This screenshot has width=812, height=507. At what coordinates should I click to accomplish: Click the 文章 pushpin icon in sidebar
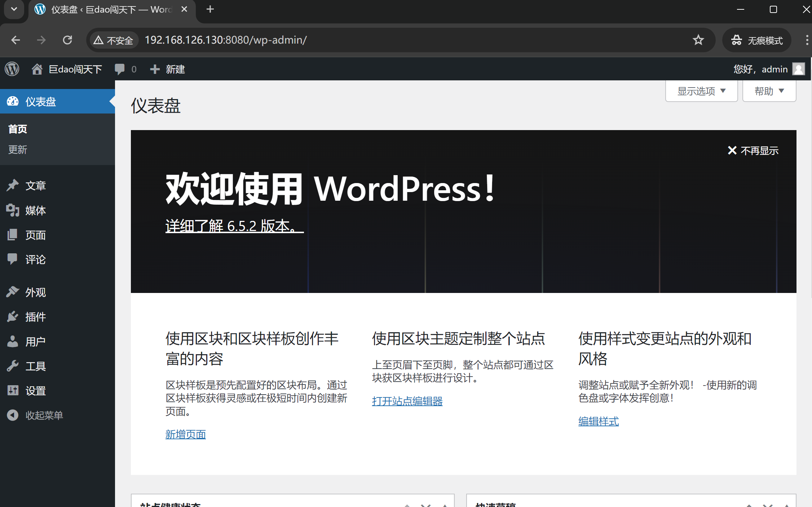tap(13, 185)
